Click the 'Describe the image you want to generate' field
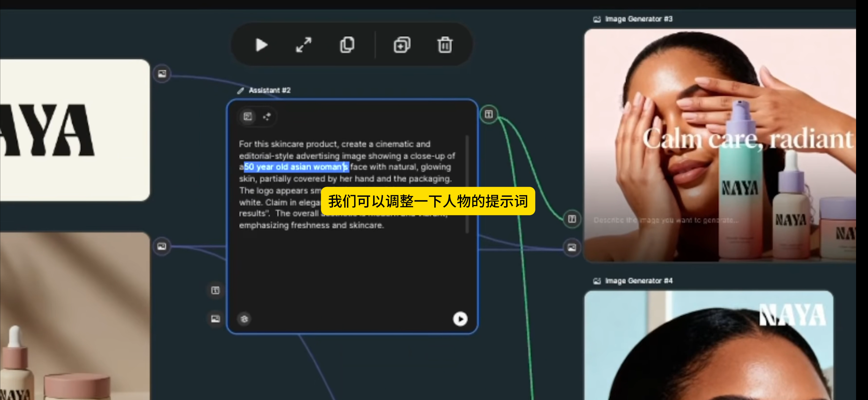The height and width of the screenshot is (400, 868). tap(666, 220)
